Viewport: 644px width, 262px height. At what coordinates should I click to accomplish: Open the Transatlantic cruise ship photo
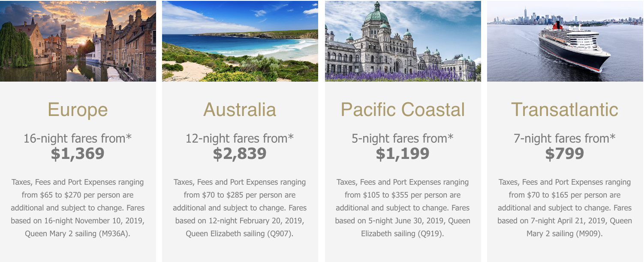(565, 41)
